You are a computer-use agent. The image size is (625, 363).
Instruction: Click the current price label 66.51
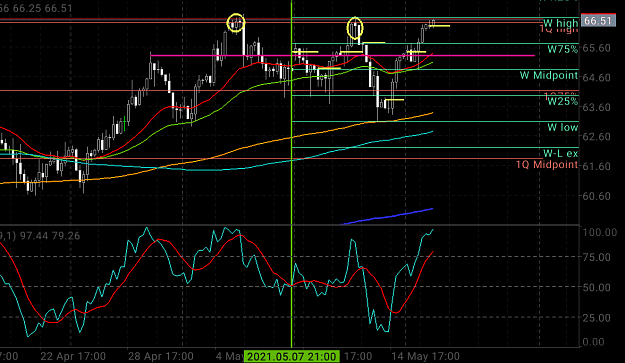(x=598, y=20)
